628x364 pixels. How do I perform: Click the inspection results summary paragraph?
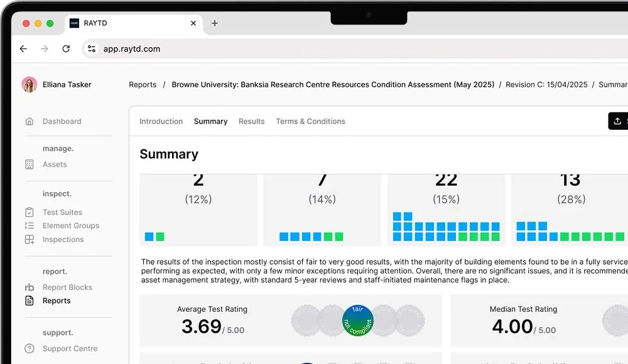tap(384, 270)
